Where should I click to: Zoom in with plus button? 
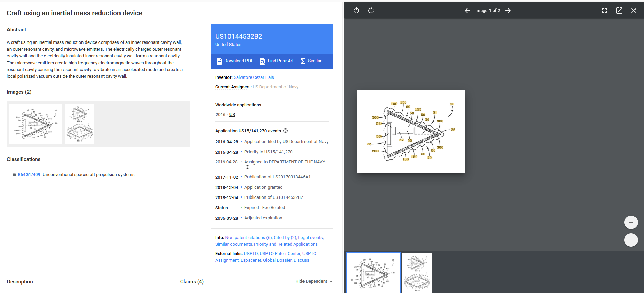click(x=631, y=222)
